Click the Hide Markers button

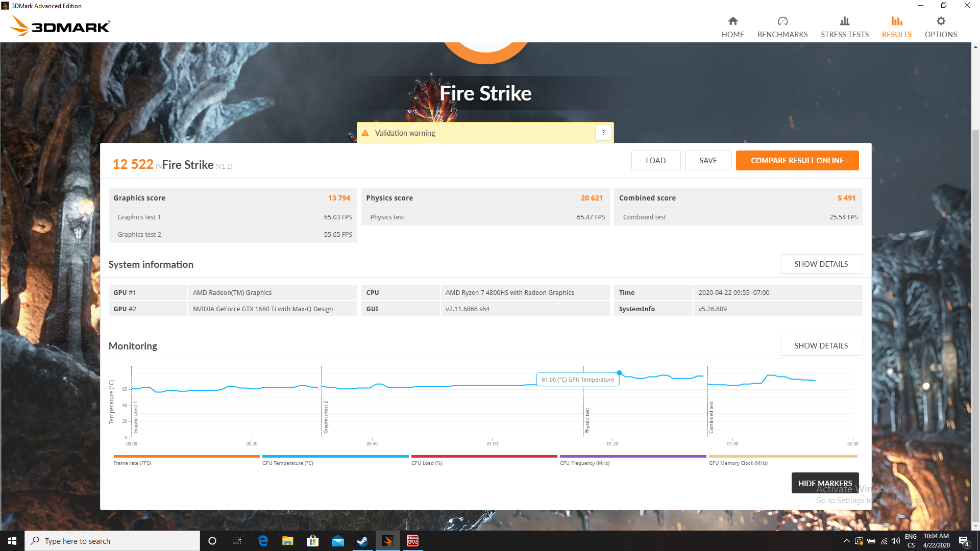[x=825, y=483]
